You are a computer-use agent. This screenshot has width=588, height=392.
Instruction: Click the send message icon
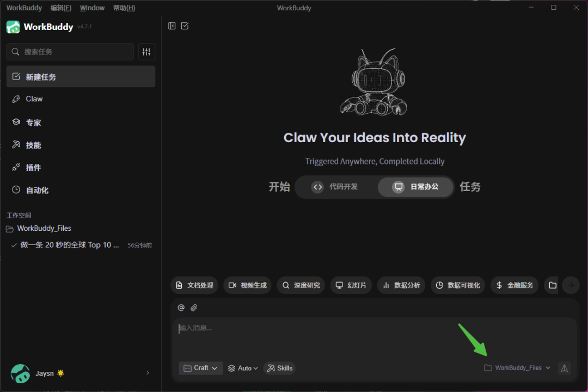pos(565,368)
